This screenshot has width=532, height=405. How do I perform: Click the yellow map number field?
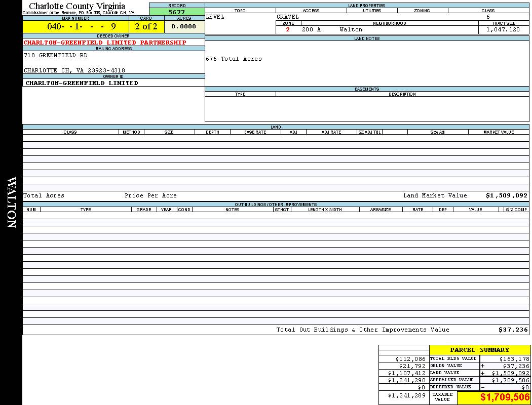point(75,26)
